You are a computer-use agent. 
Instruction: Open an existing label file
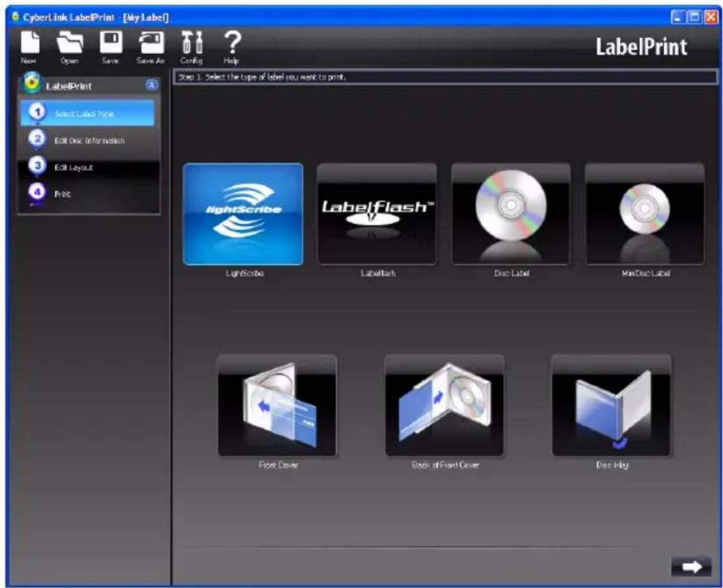(x=70, y=47)
